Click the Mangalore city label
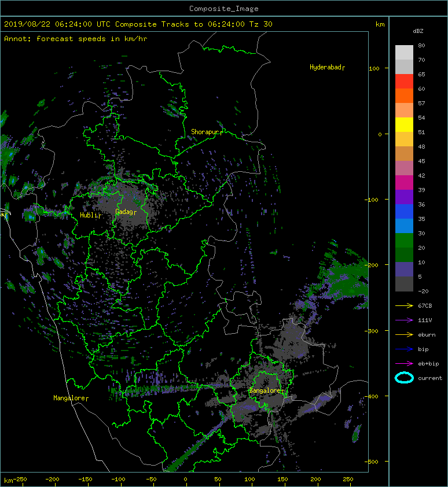This screenshot has height=487, width=448. pyautogui.click(x=71, y=398)
